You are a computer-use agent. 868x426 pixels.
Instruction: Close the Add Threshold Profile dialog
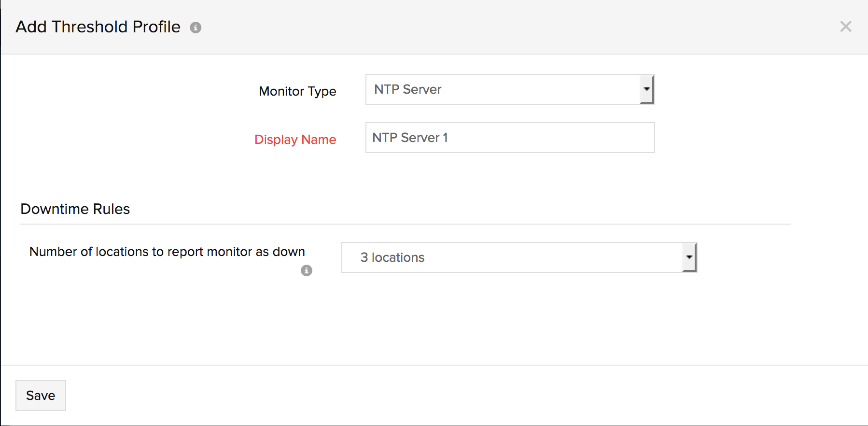point(845,27)
